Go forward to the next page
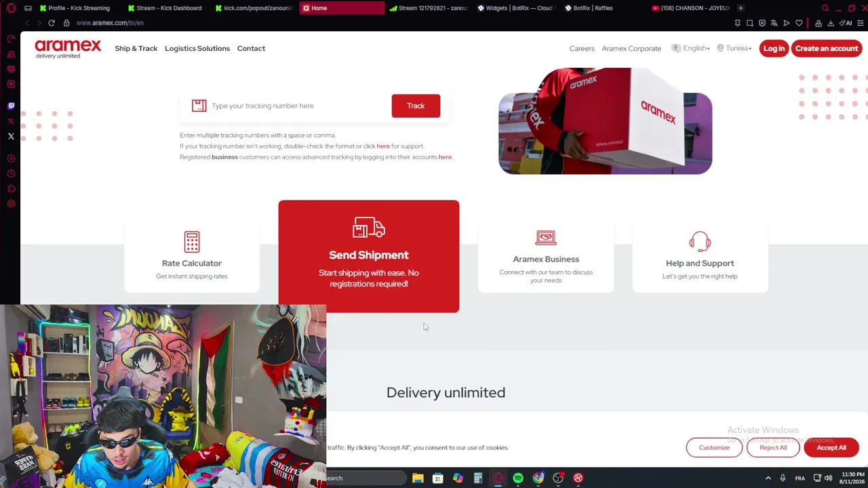The image size is (868, 488). pyautogui.click(x=39, y=23)
